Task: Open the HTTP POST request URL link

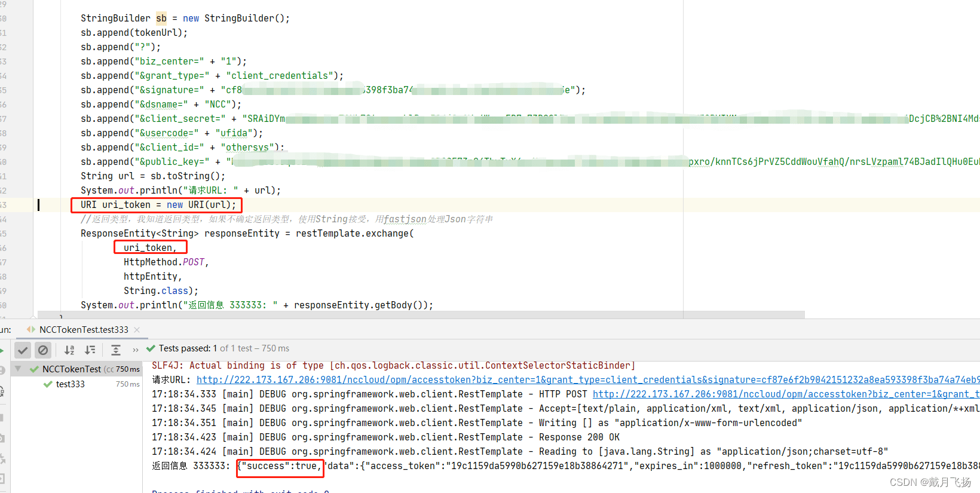Action: tap(786, 394)
